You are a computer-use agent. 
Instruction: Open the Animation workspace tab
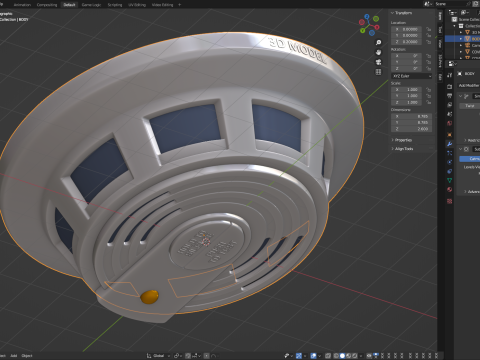(x=22, y=5)
